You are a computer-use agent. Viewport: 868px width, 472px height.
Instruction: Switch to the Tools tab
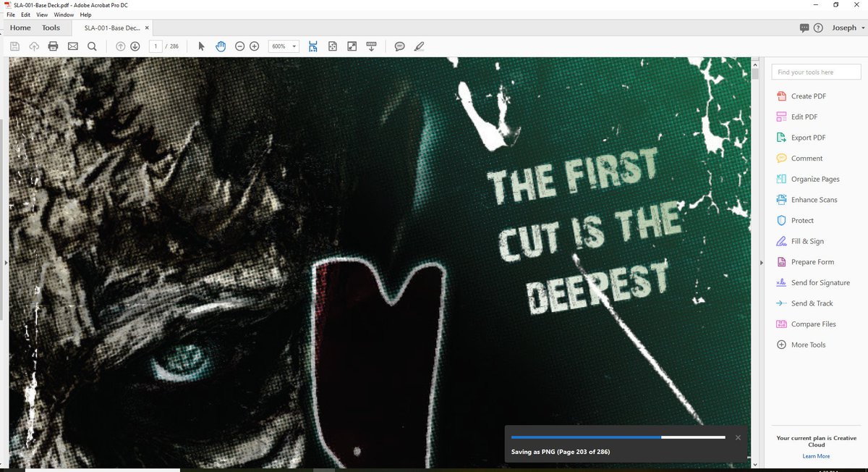51,28
